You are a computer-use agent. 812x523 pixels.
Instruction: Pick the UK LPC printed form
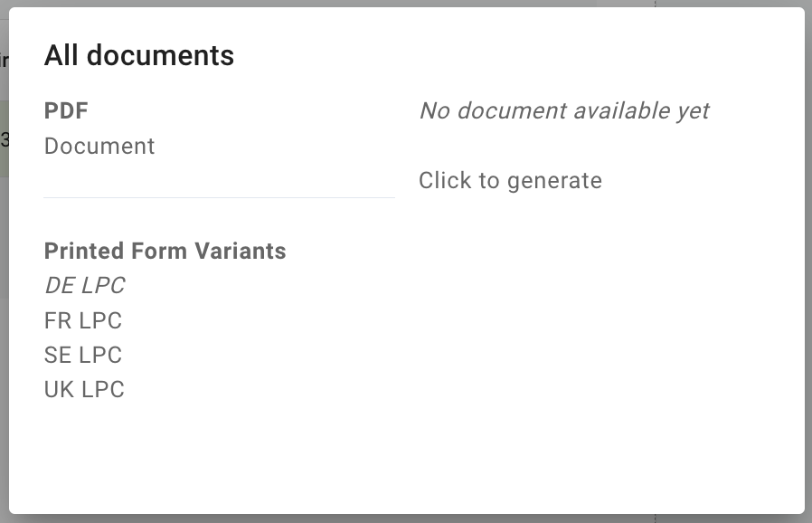pyautogui.click(x=84, y=390)
